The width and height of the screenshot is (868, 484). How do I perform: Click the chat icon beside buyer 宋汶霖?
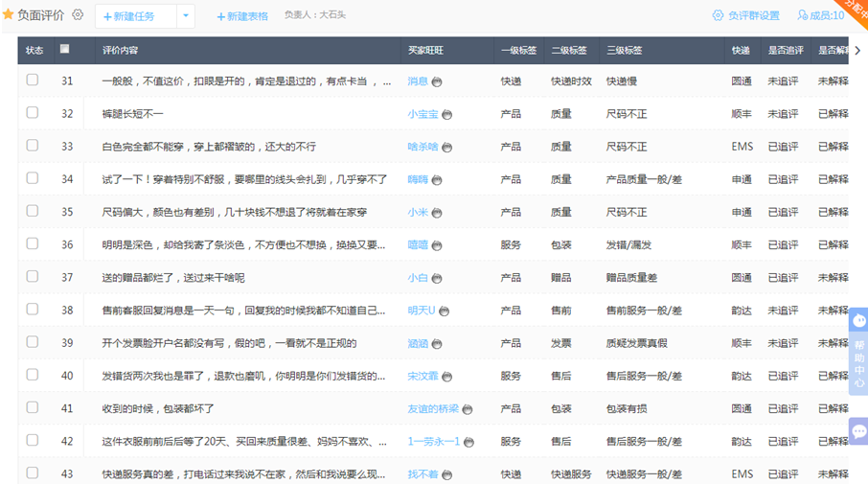click(x=446, y=377)
